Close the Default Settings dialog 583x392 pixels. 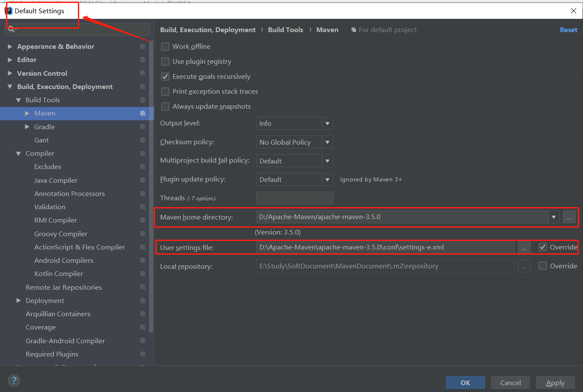574,11
